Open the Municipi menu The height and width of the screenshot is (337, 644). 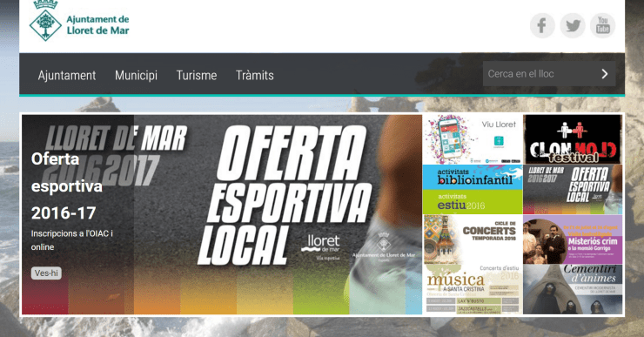click(136, 75)
